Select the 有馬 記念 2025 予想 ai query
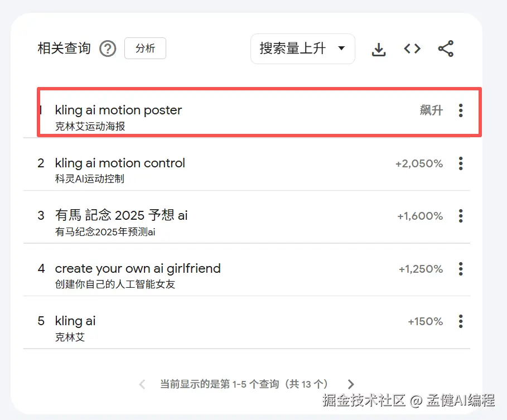 click(x=121, y=216)
